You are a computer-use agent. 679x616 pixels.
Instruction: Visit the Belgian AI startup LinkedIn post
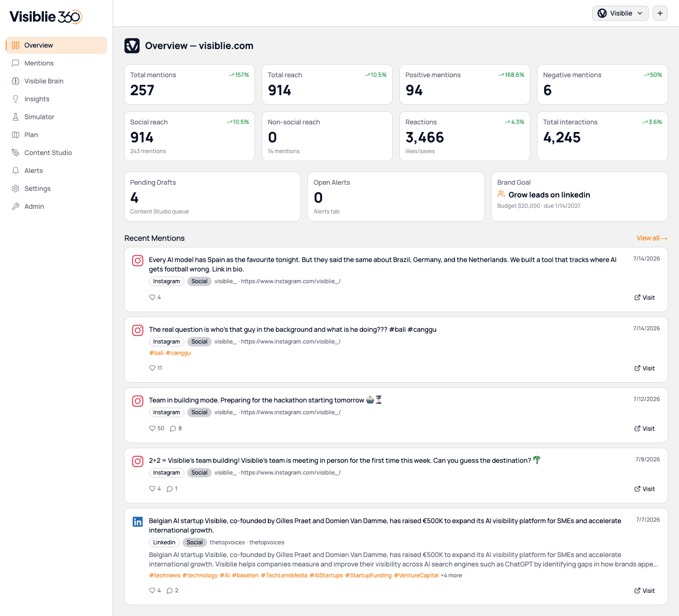(645, 591)
